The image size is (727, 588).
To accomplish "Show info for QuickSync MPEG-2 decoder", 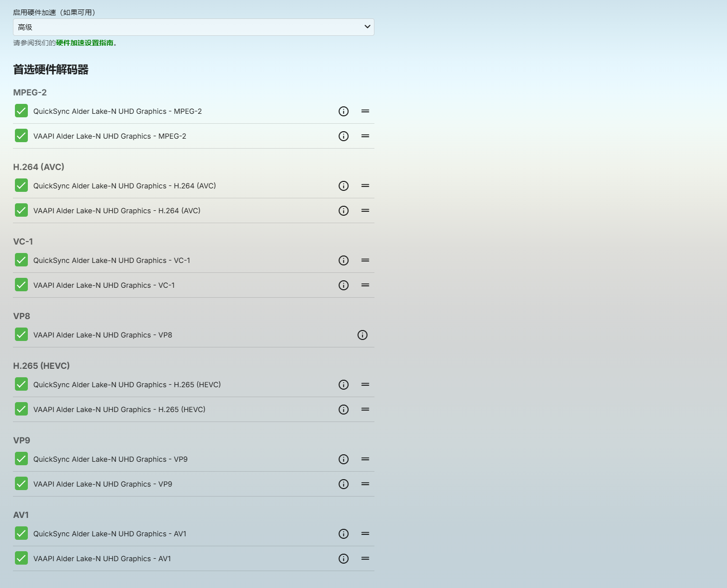I will click(x=344, y=111).
